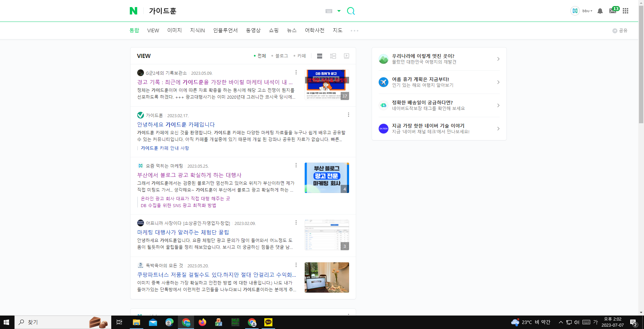This screenshot has width=644, height=329.
Task: Expand 정확한 배송일이 궁금하다면 chevron
Action: (x=498, y=105)
